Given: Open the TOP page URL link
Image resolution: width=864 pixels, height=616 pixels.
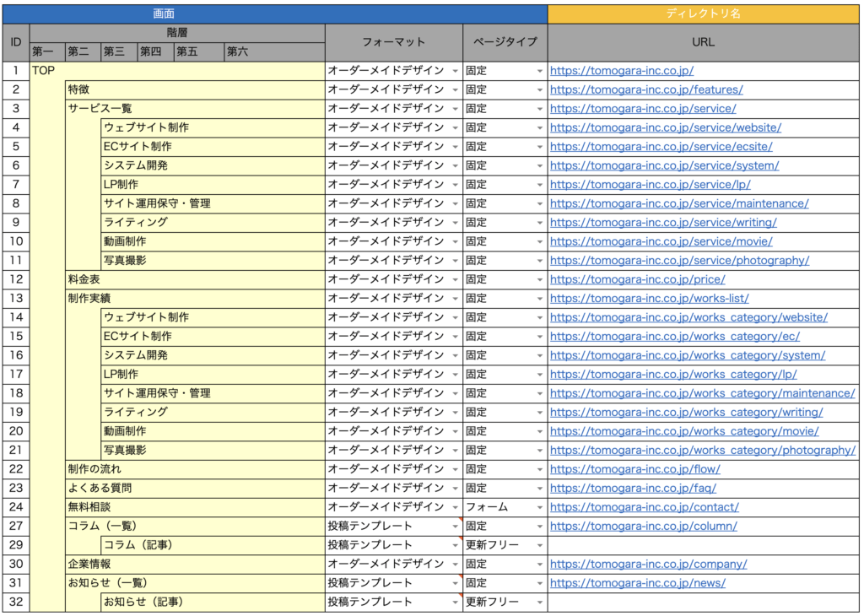Looking at the screenshot, I should [622, 71].
